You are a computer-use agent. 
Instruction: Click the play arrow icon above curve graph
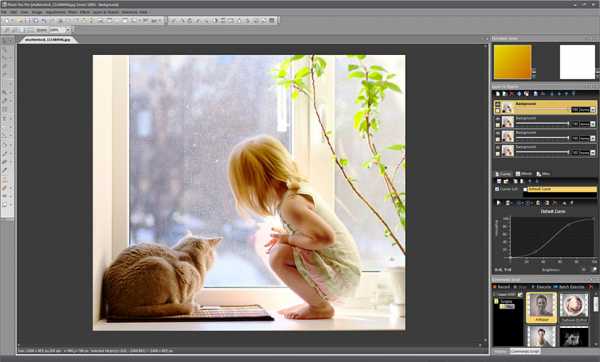[499, 203]
